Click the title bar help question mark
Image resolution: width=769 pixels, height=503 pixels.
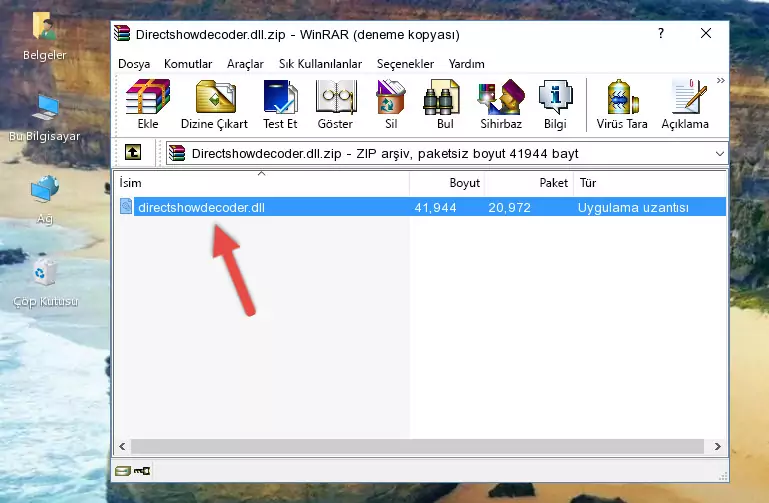tap(661, 33)
